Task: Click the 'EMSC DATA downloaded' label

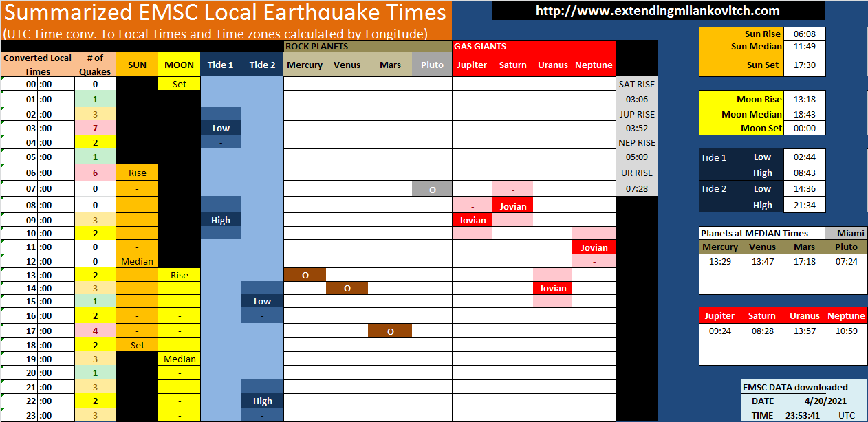Action: pos(795,387)
